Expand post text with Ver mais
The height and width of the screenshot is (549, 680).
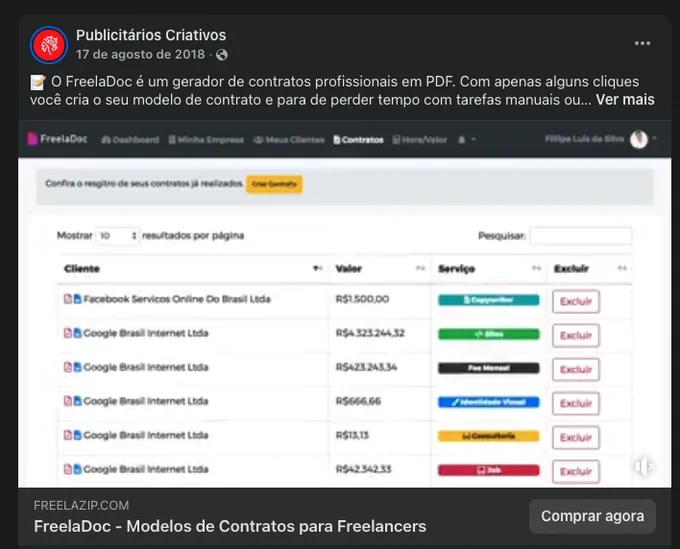point(625,100)
